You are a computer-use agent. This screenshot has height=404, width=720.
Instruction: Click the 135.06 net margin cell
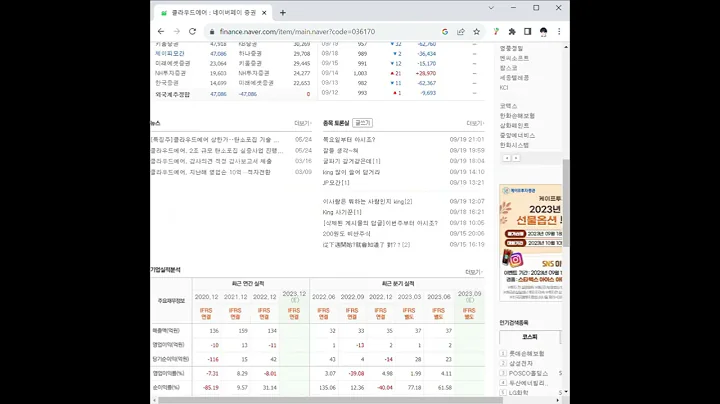(x=327, y=388)
